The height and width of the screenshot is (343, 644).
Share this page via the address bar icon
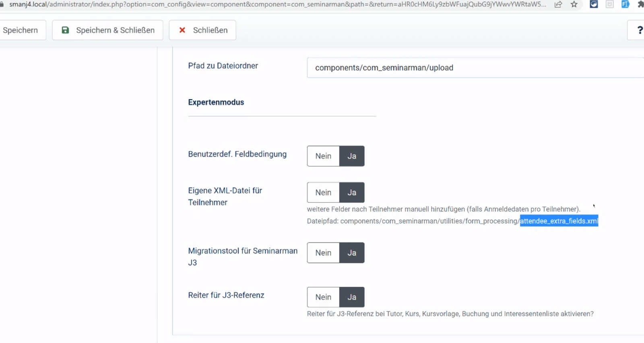point(558,4)
